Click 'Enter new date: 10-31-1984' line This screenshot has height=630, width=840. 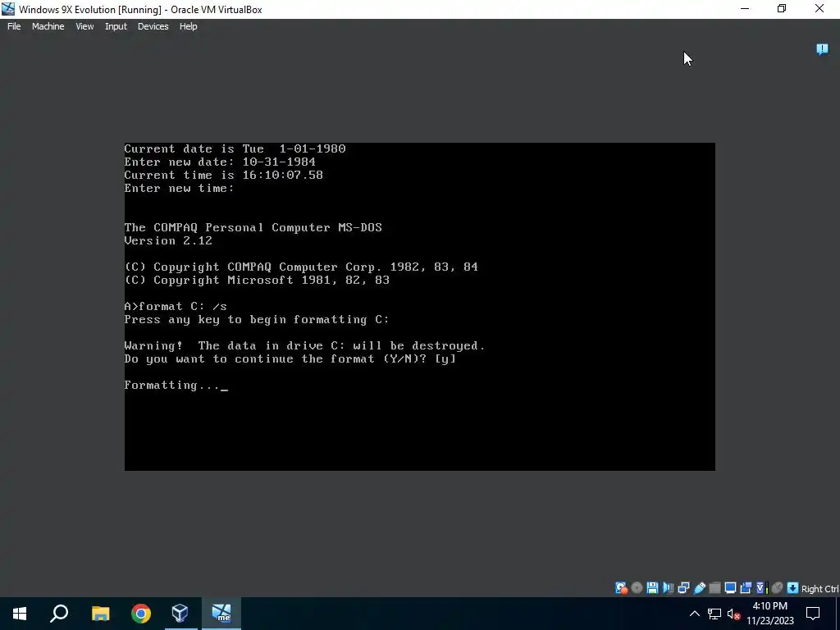click(220, 162)
